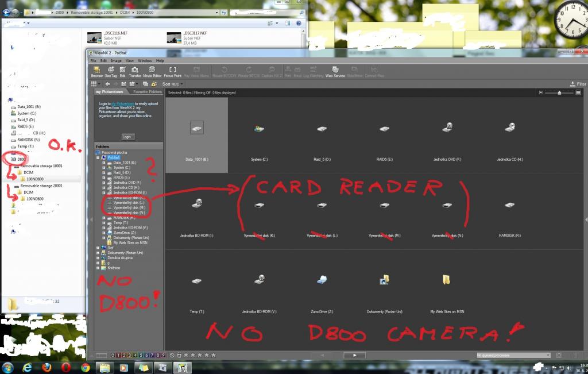Screen dimensions: 588x374
Task: Launch the Movie Editor tool
Action: [152, 72]
